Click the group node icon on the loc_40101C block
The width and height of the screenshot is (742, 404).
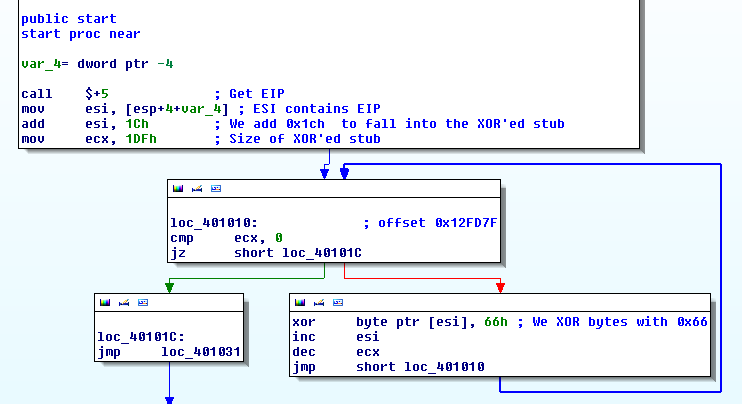click(143, 302)
